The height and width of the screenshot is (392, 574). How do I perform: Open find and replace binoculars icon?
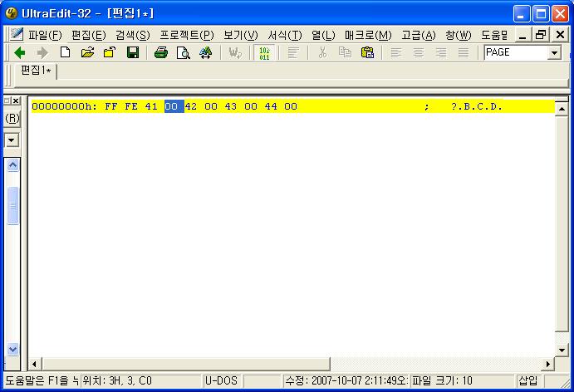pos(206,52)
